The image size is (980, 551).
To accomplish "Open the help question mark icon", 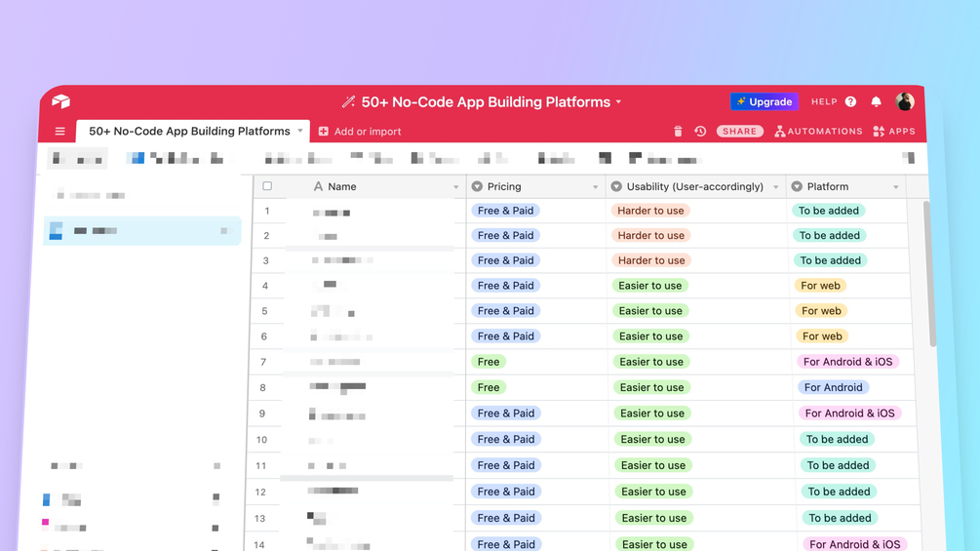I will coord(850,101).
